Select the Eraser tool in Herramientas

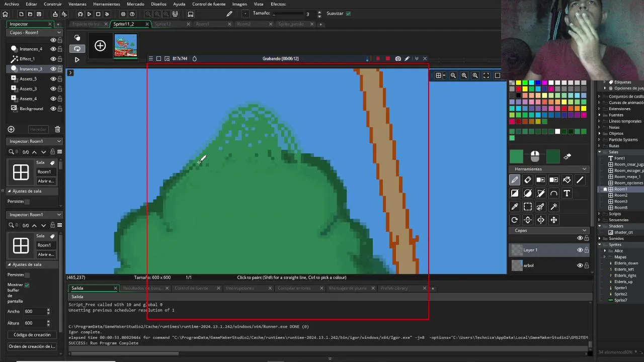coord(528,180)
